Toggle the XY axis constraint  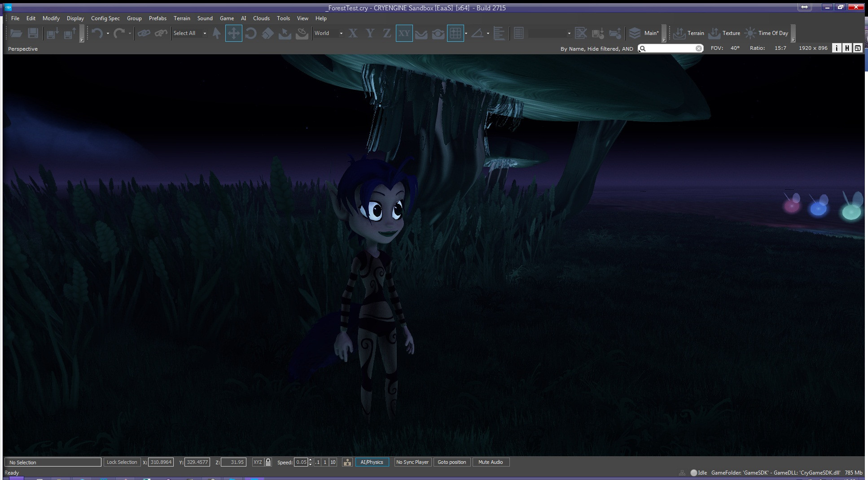pos(404,33)
